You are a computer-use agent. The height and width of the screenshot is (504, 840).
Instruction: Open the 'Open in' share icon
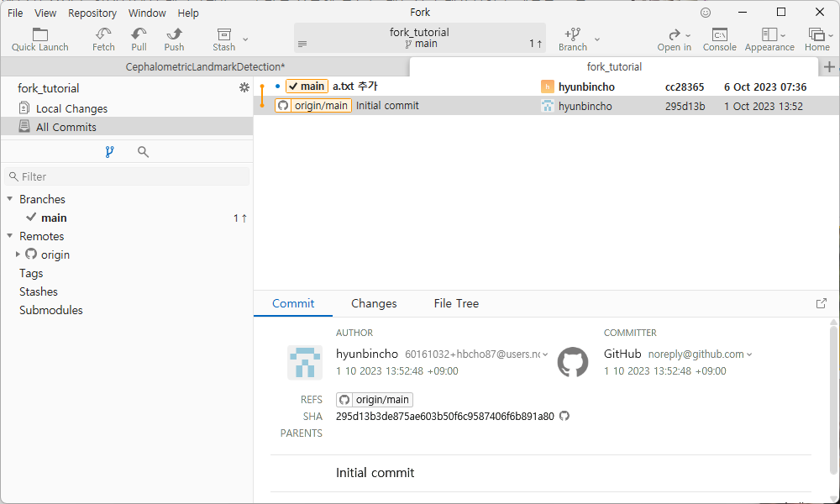click(x=675, y=34)
